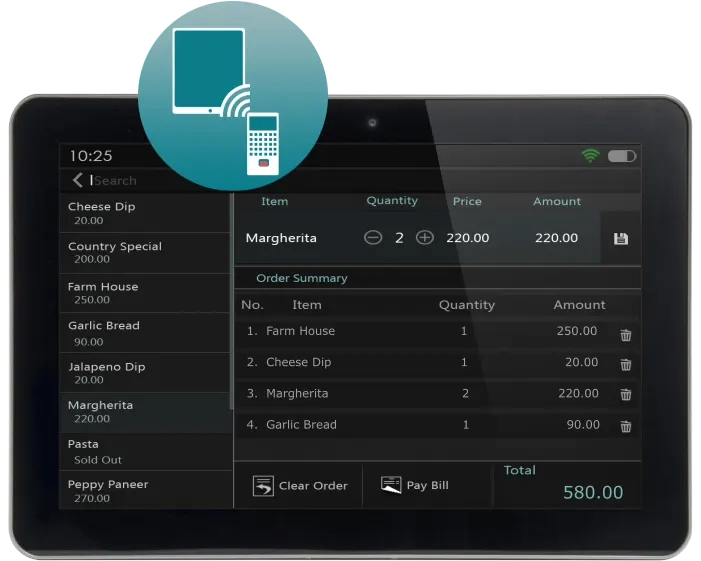
Task: Add Farm House from the item list
Action: 145,292
